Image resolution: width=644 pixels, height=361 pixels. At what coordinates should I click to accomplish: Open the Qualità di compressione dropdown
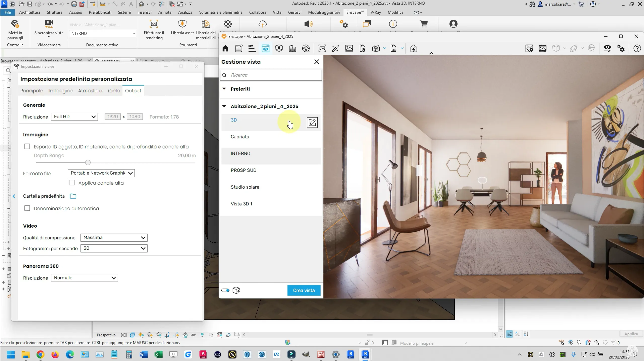[x=114, y=238]
